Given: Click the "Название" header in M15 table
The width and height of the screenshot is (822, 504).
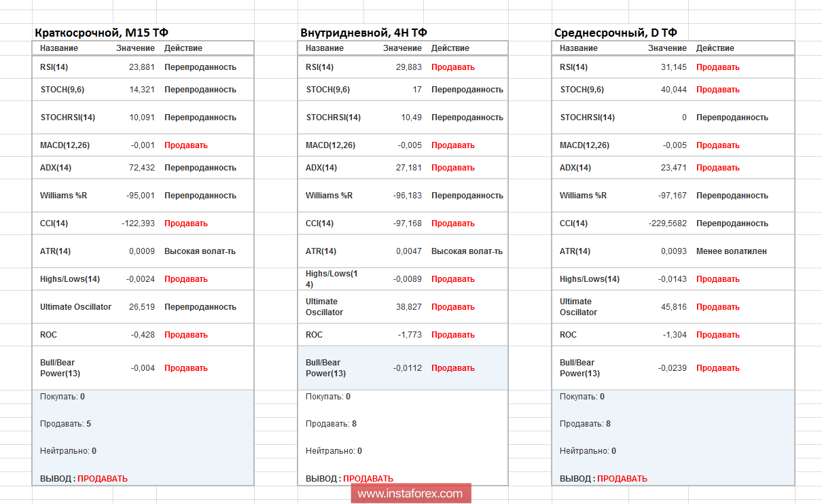Looking at the screenshot, I should [59, 48].
